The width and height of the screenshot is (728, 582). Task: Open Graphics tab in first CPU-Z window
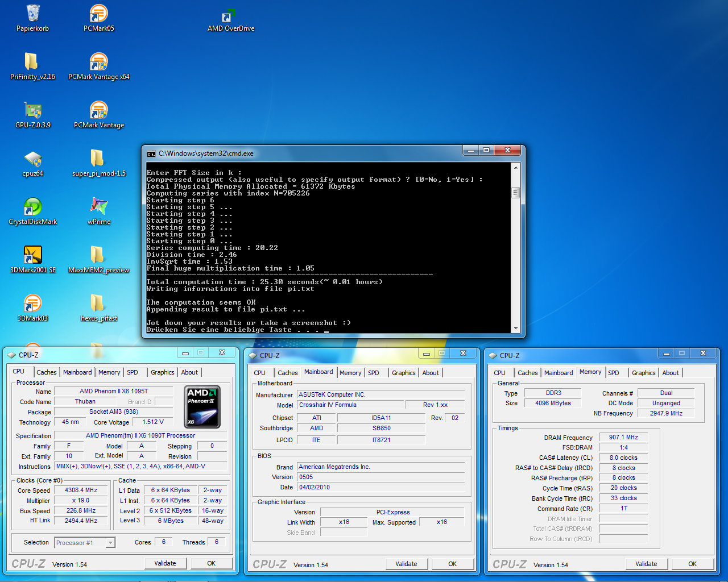click(x=163, y=372)
